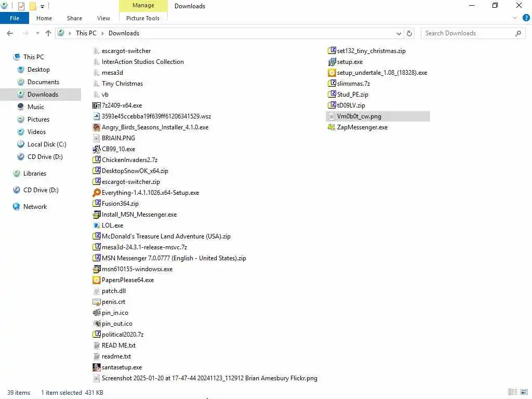
Task: Click the PapersPlease64.exe icon
Action: [96, 280]
